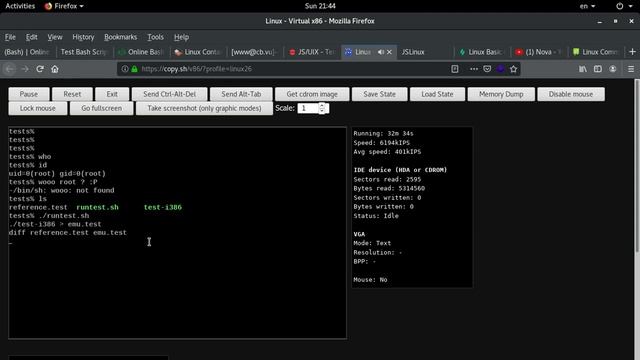Click 'test-i386' in the terminal listing
This screenshot has height=360, width=640.
(x=162, y=207)
